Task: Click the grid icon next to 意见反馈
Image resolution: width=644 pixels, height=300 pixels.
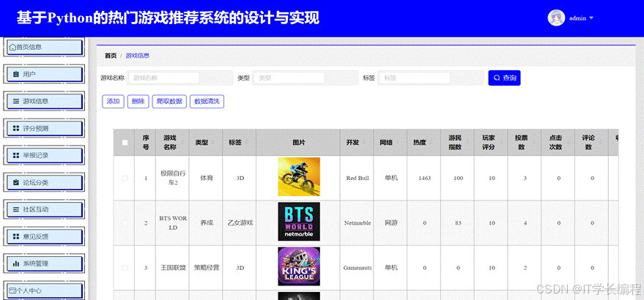Action: (x=16, y=236)
